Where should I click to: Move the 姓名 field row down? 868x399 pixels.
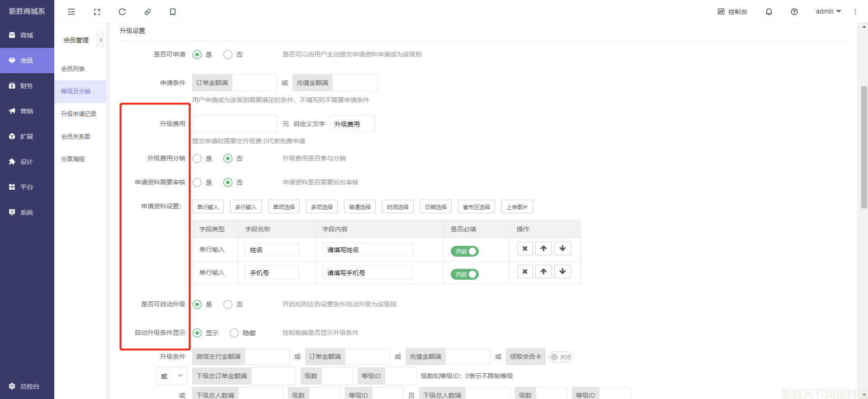pos(562,249)
